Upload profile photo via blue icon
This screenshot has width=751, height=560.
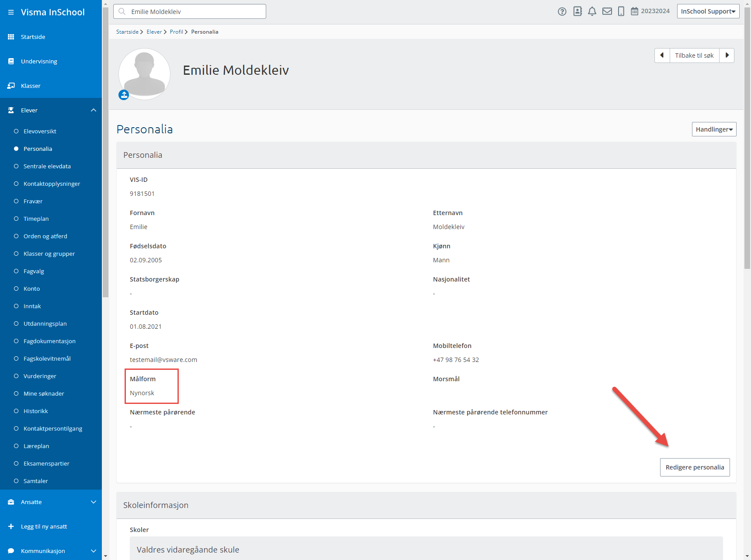pos(124,95)
